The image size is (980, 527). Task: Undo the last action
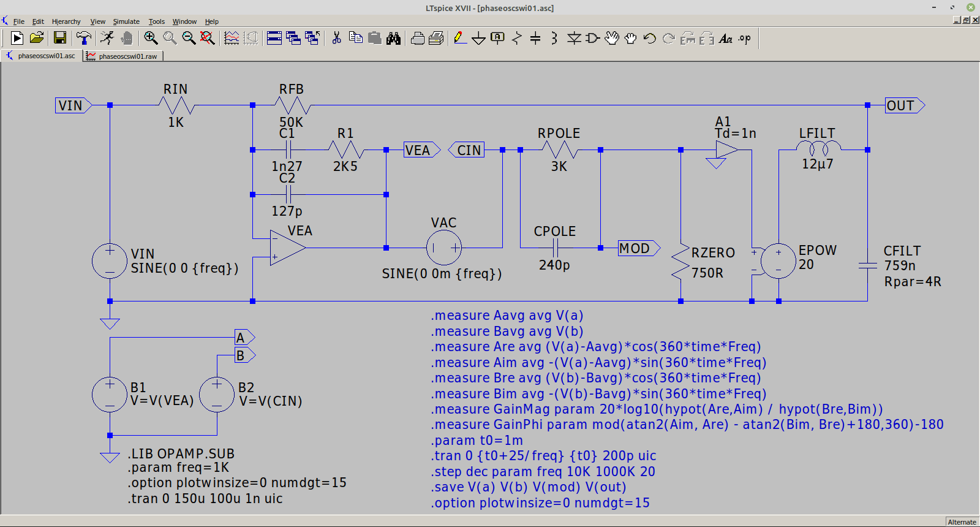coord(649,38)
